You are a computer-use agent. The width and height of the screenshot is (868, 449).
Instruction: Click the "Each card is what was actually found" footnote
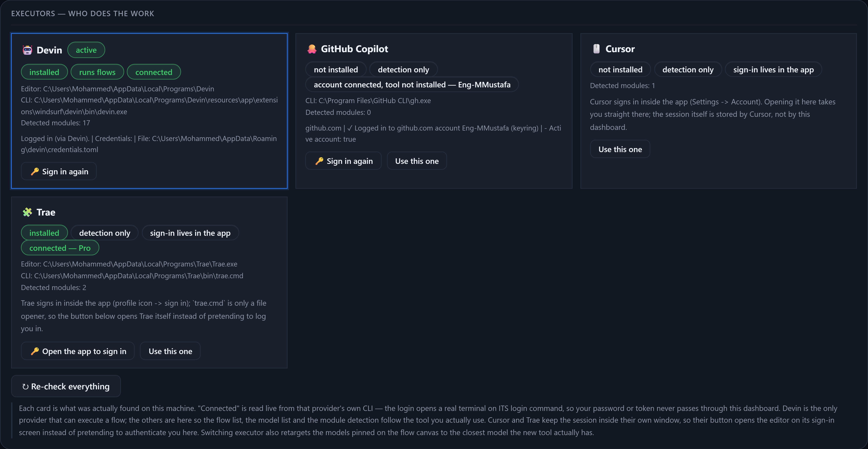[428, 420]
